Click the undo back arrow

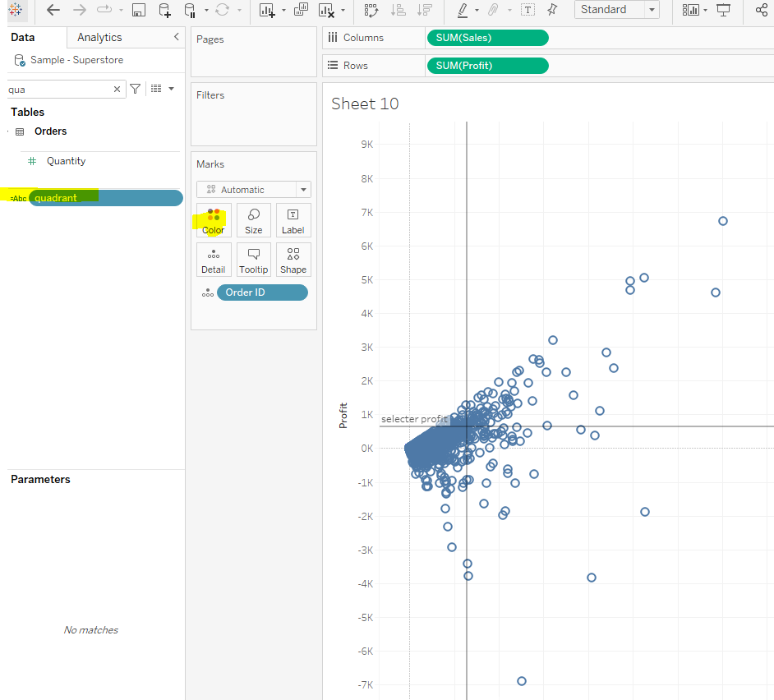53,10
